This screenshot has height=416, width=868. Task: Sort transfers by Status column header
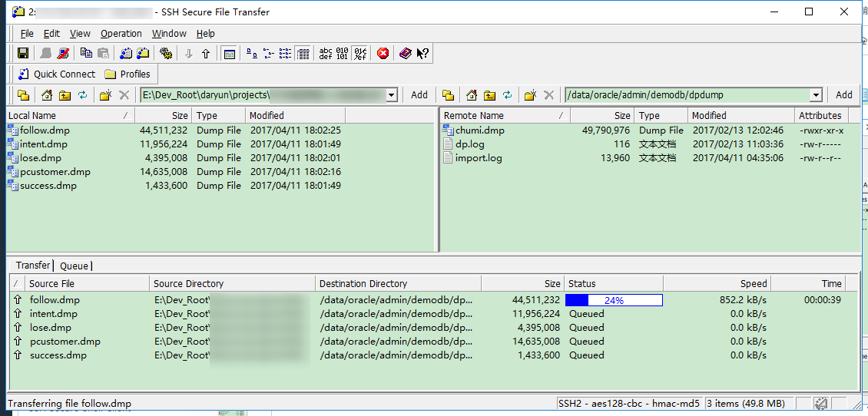(x=613, y=284)
